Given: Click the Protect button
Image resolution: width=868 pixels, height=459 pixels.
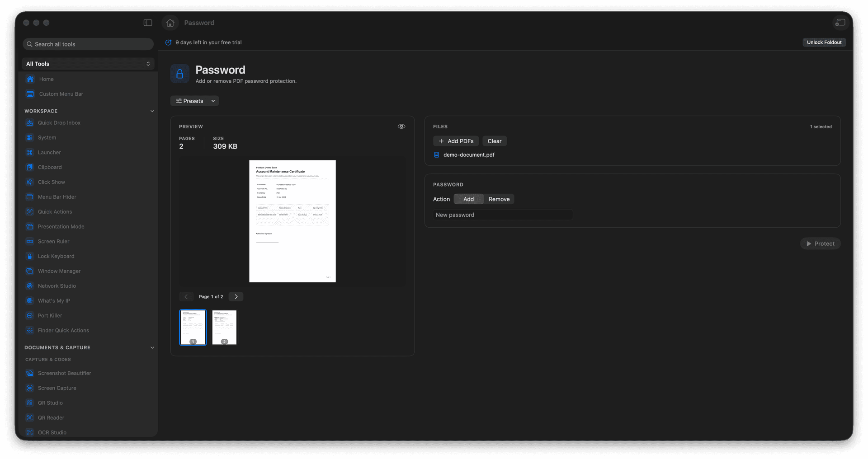Looking at the screenshot, I should pyautogui.click(x=821, y=244).
